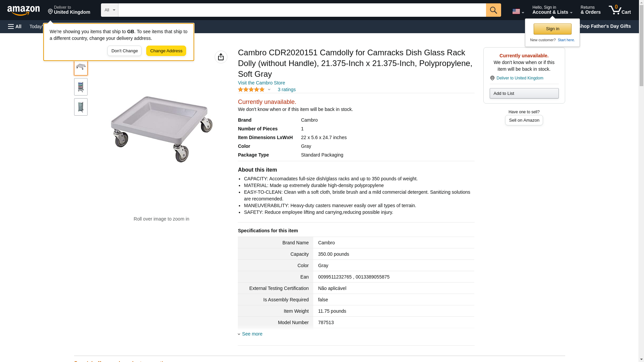The height and width of the screenshot is (362, 644).
Task: Visit the Cambro Store link
Action: [x=261, y=83]
